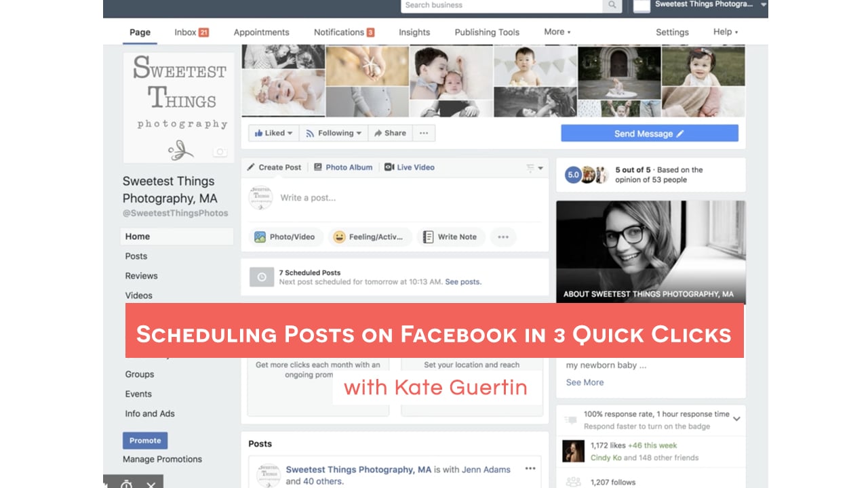Click the Feeling/Activity button
This screenshot has height=488, width=868.
(370, 237)
